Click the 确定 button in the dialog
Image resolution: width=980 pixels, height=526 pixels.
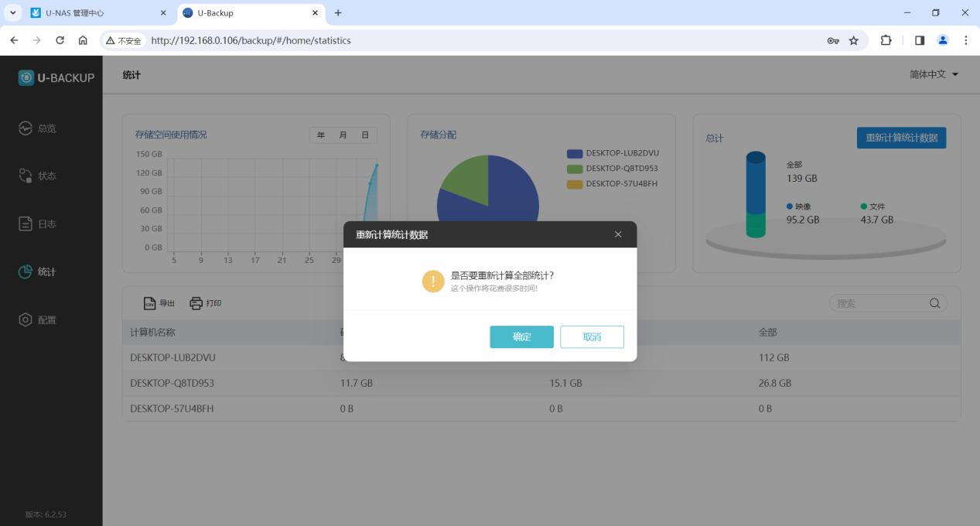pos(521,336)
